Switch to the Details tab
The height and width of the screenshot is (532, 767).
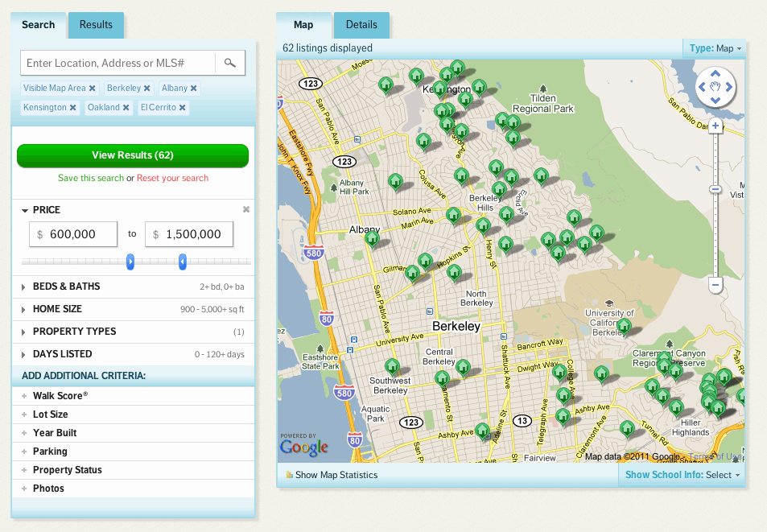click(361, 25)
